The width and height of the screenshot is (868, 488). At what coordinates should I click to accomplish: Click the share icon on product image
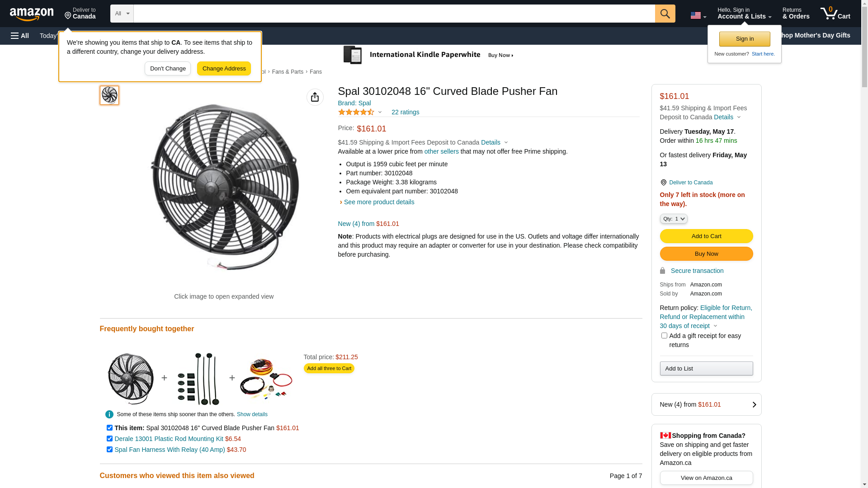pos(315,97)
